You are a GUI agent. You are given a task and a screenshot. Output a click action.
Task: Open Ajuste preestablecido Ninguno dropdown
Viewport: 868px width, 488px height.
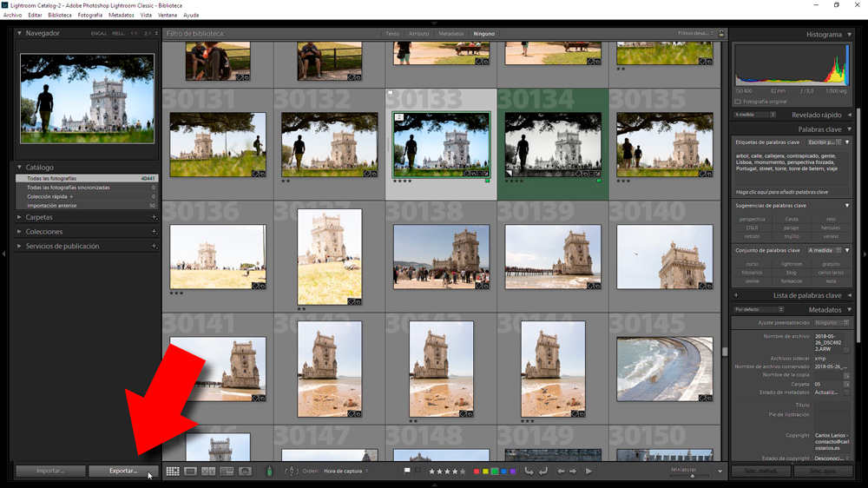tap(832, 323)
